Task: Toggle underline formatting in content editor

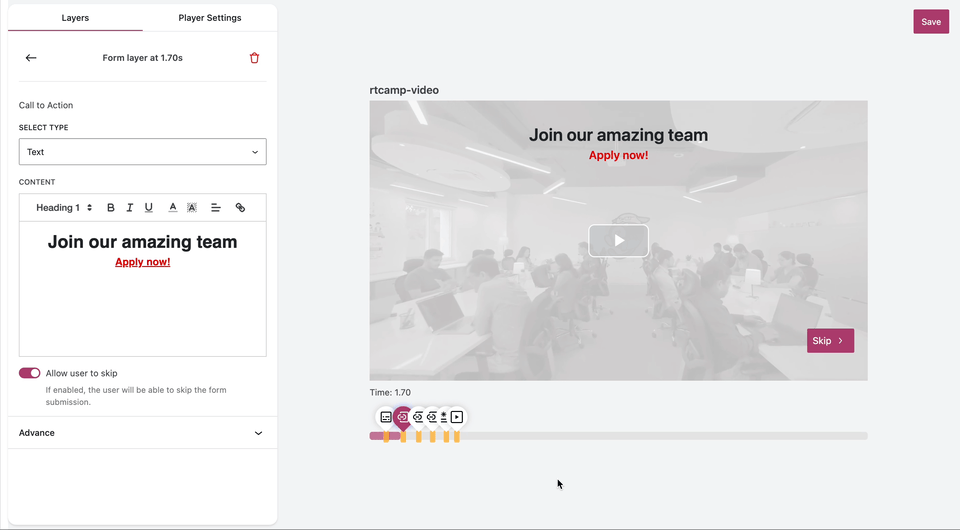Action: (x=149, y=208)
